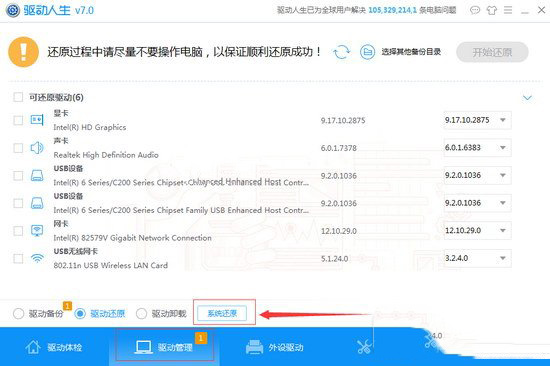Switch to the 外设驱动 tab
The height and width of the screenshot is (366, 550).
[275, 347]
